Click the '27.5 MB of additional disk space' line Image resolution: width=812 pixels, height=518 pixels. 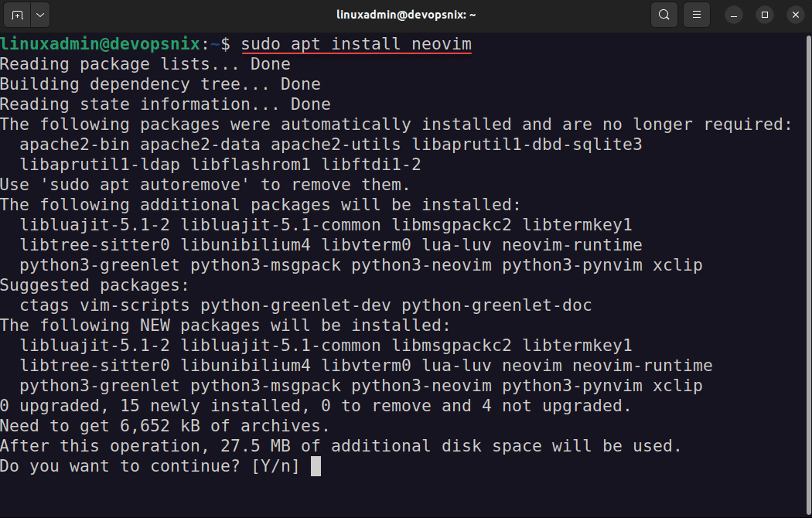(x=340, y=446)
